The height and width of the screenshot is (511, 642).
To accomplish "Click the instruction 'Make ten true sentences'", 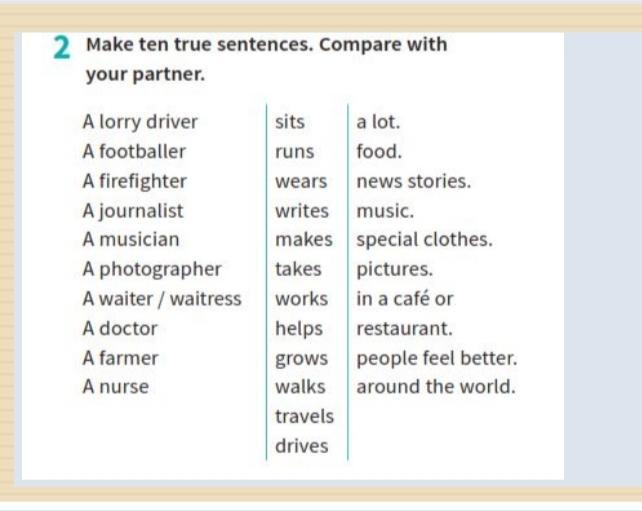I will point(199,44).
